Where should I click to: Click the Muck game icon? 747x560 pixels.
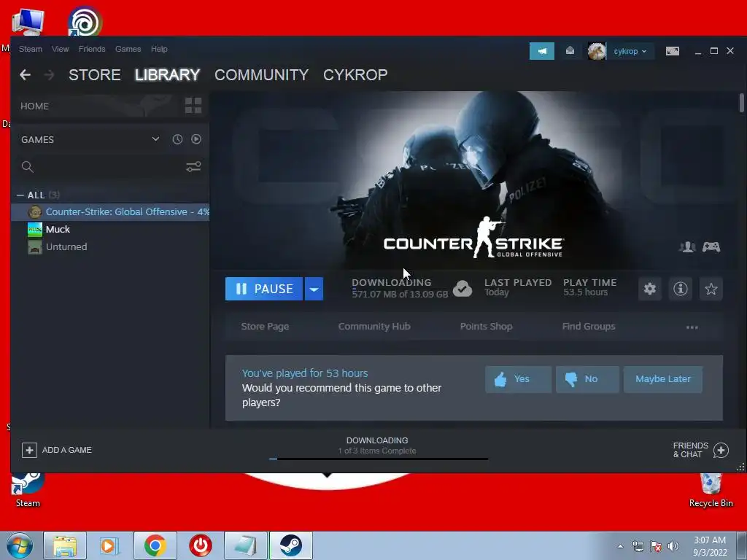point(35,230)
